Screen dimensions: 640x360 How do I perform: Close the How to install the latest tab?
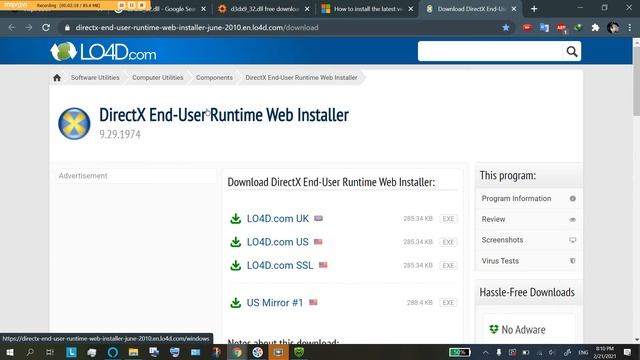tap(411, 9)
